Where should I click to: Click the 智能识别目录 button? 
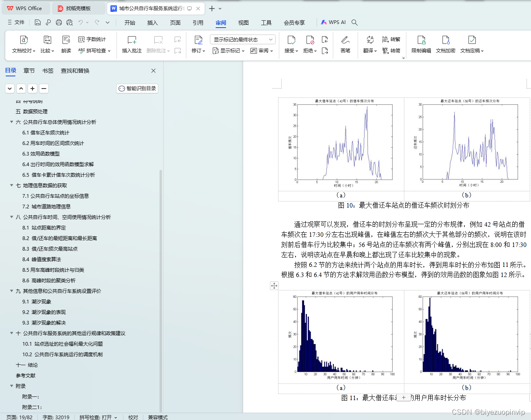point(137,89)
